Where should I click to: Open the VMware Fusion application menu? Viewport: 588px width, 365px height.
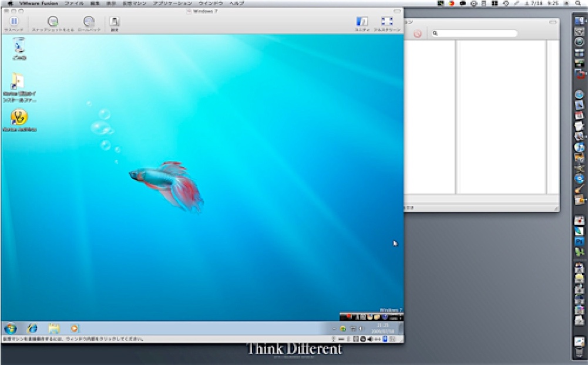pos(39,4)
